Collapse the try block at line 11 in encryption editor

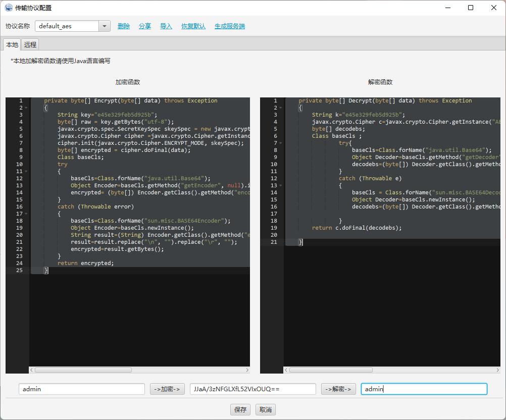tap(26, 172)
